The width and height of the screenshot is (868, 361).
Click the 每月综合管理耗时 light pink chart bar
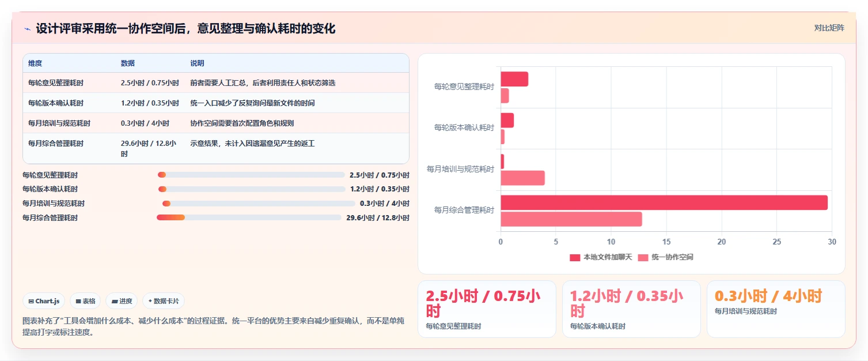pos(571,219)
